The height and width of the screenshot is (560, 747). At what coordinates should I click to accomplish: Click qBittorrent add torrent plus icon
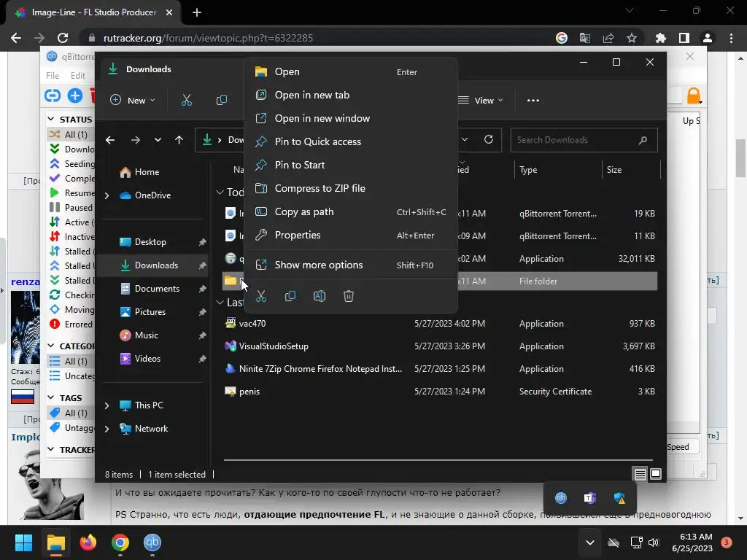coord(75,96)
